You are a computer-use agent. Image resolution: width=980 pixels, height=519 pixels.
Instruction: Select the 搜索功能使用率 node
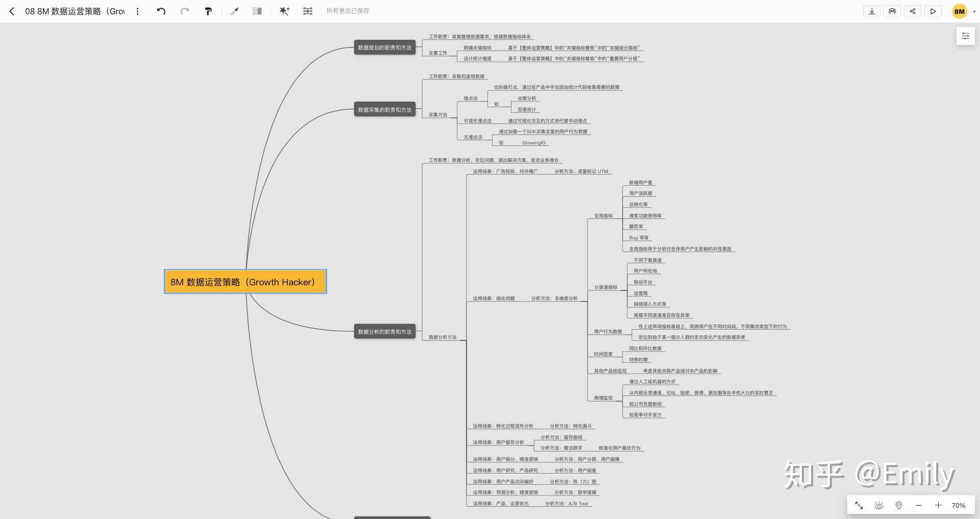tap(645, 216)
